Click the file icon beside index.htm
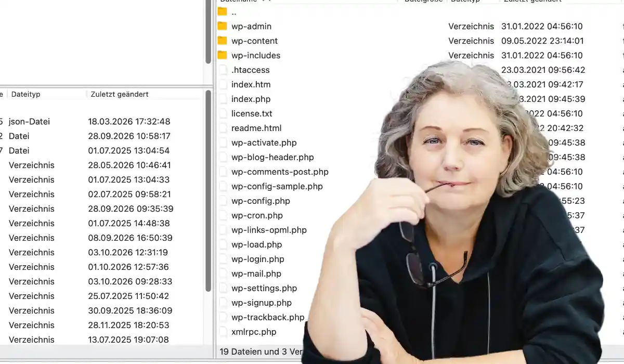This screenshot has height=364, width=624. coord(223,84)
